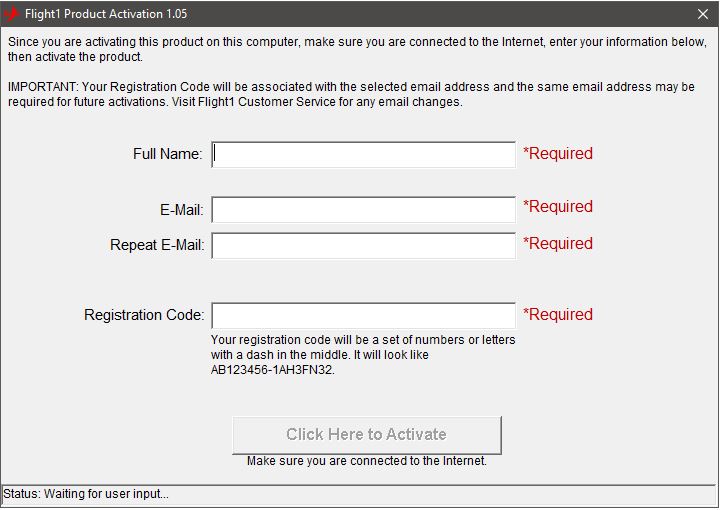Click the status bar reading Waiting for user input
Image resolution: width=720 pixels, height=510 pixels.
point(359,494)
